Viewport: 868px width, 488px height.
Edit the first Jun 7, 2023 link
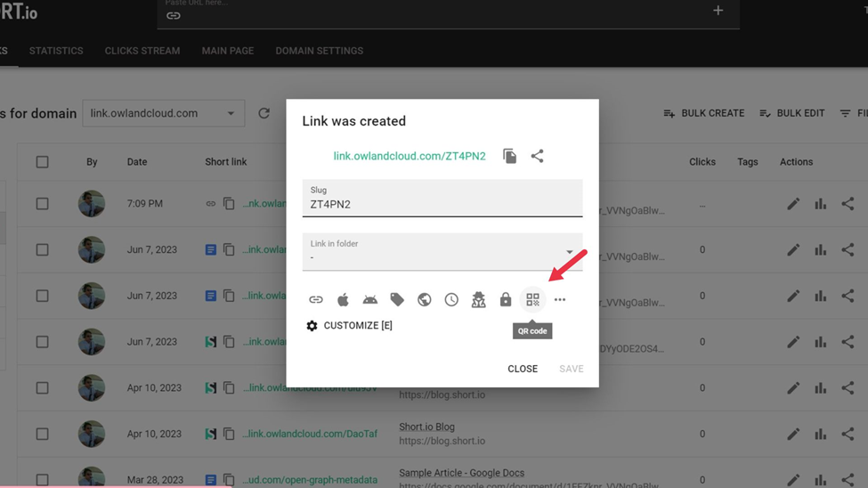(x=793, y=250)
